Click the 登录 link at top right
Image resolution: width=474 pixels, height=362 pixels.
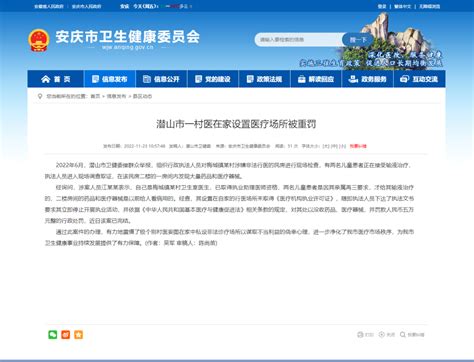tap(382, 6)
